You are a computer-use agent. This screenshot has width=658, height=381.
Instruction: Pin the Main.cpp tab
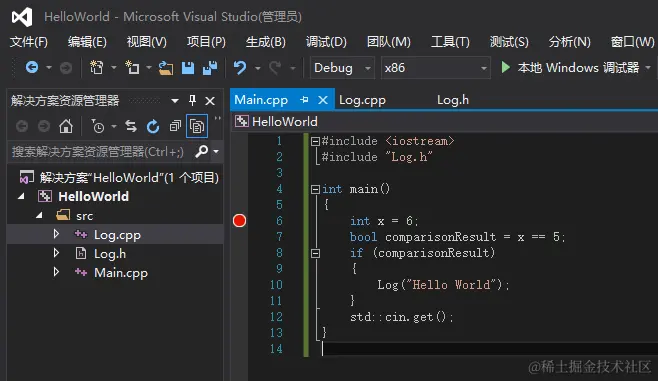point(304,100)
